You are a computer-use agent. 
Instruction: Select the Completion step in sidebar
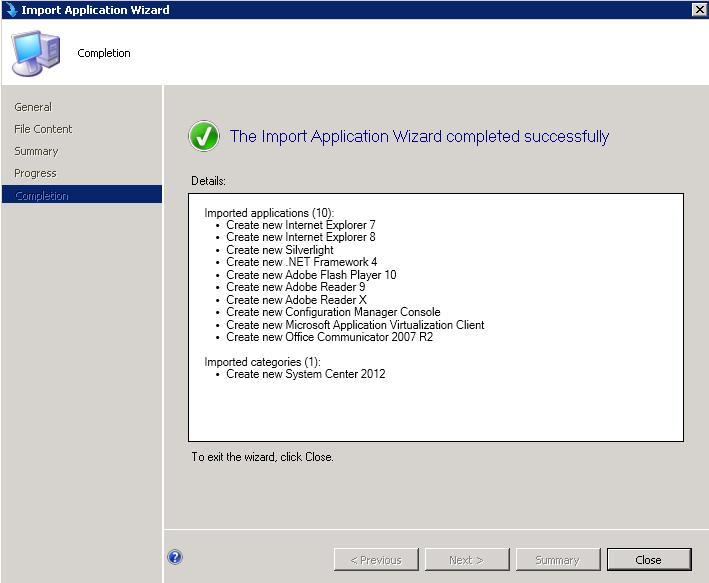click(x=82, y=195)
